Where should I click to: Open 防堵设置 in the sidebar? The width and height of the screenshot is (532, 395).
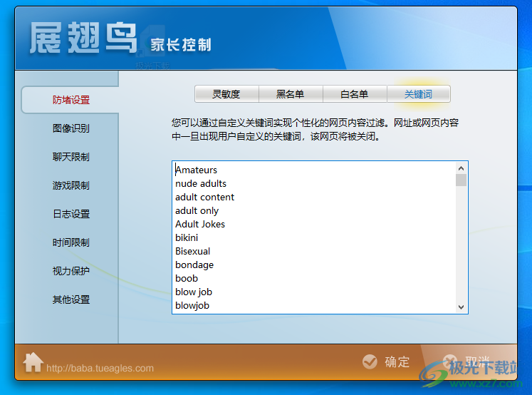coord(71,100)
